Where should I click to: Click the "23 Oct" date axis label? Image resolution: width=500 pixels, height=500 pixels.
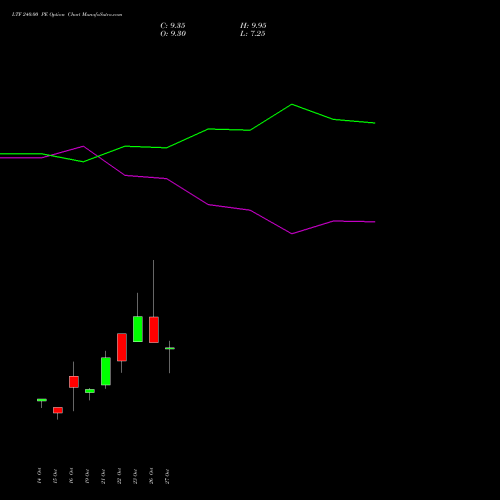click(x=135, y=476)
